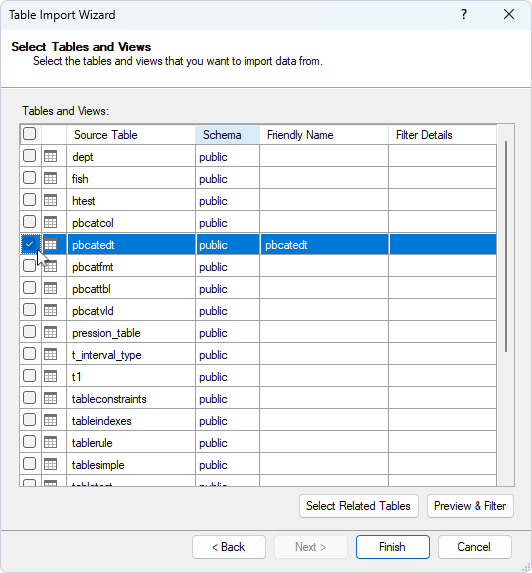Screen dimensions: 532x573
Task: Click the table icon beside fish
Action: point(50,178)
